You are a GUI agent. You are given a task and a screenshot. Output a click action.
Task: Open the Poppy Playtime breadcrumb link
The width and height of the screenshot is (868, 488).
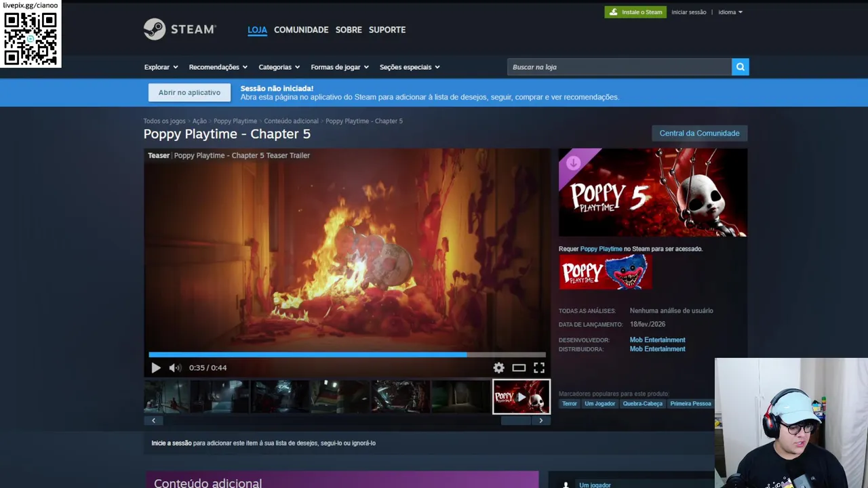pyautogui.click(x=235, y=121)
